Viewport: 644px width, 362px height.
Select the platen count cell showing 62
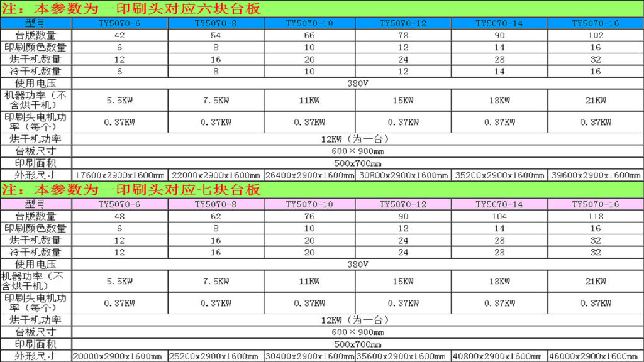(x=216, y=216)
